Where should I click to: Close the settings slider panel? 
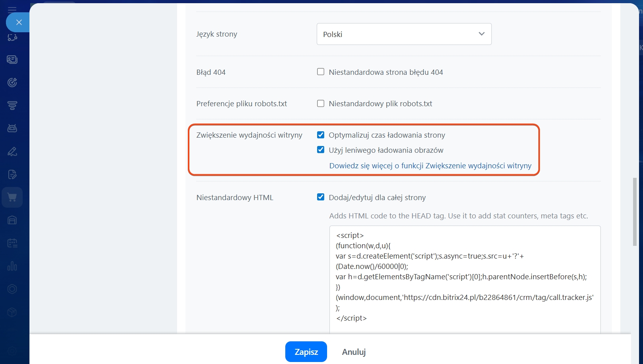pos(18,22)
